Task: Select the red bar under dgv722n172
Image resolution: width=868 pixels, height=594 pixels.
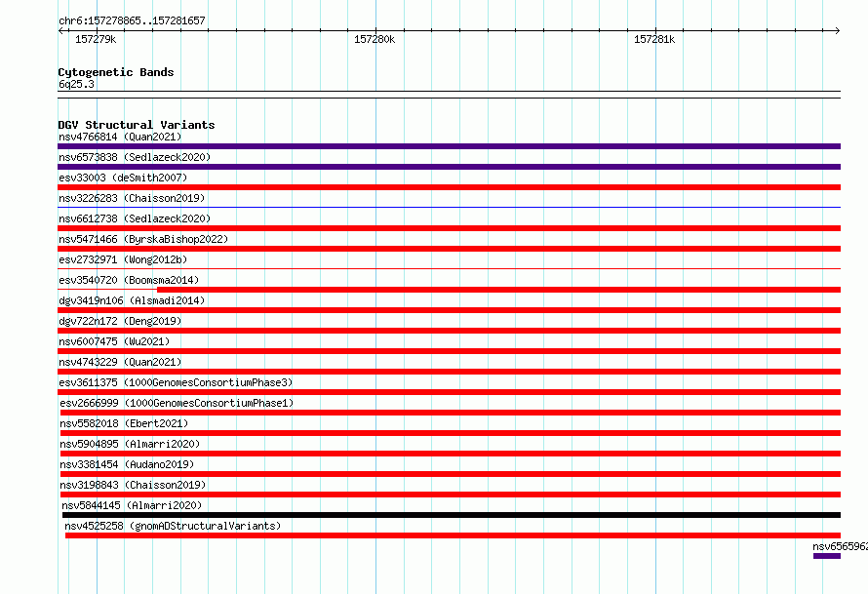Action: point(449,331)
